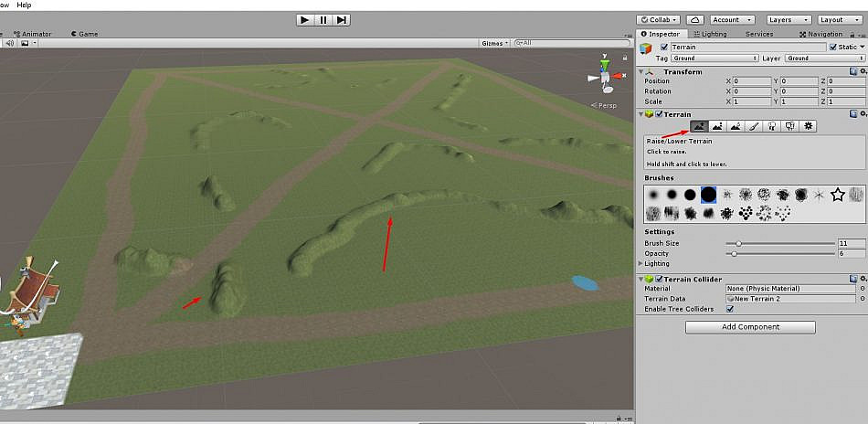Screen dimensions: 868x424
Task: Click the cloud services icon
Action: (x=694, y=19)
